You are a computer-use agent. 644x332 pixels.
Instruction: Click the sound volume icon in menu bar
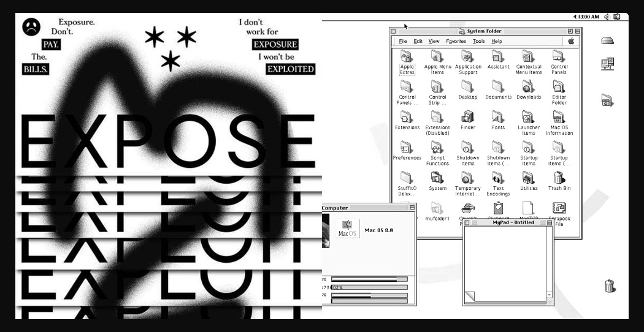[607, 17]
